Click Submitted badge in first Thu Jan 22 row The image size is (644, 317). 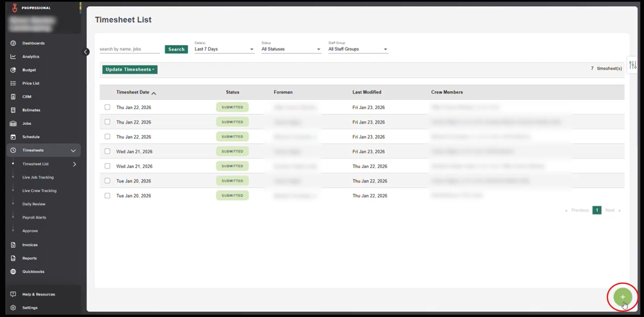232,107
